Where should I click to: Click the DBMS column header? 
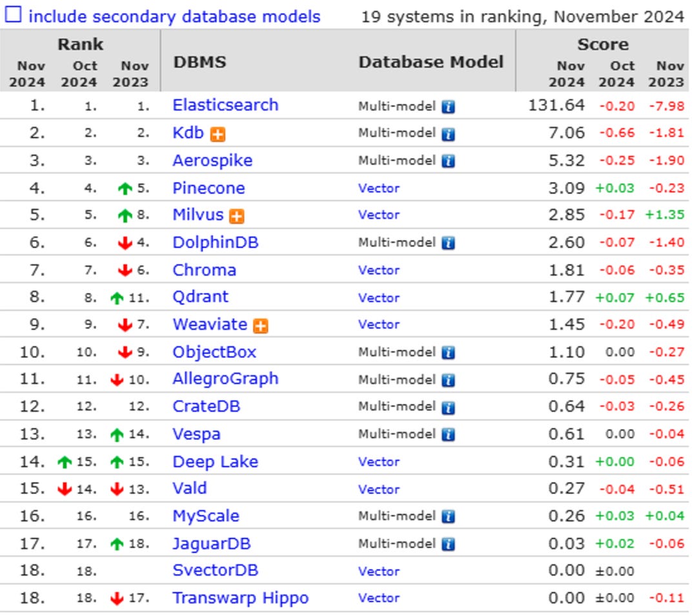click(200, 62)
